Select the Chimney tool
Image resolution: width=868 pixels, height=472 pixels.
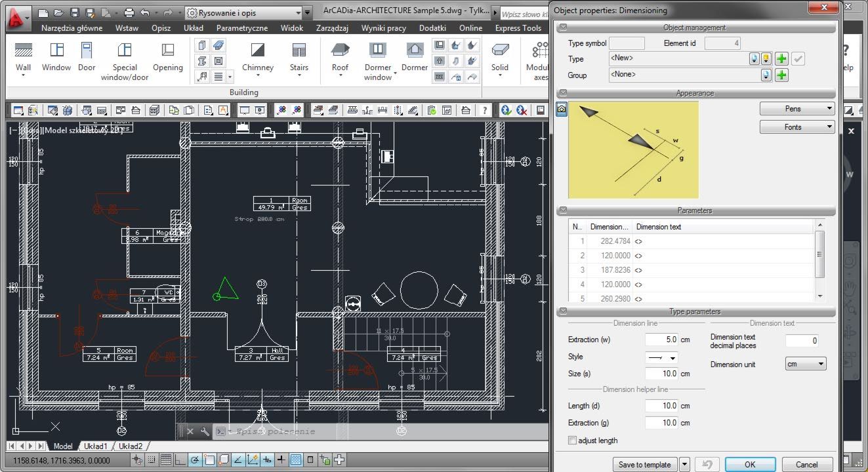[258, 58]
